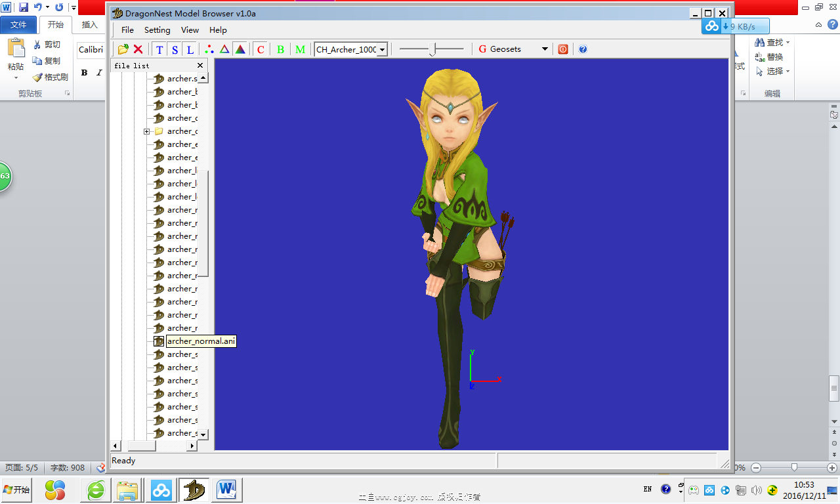Click the 开始 Start button on taskbar

pos(16,490)
